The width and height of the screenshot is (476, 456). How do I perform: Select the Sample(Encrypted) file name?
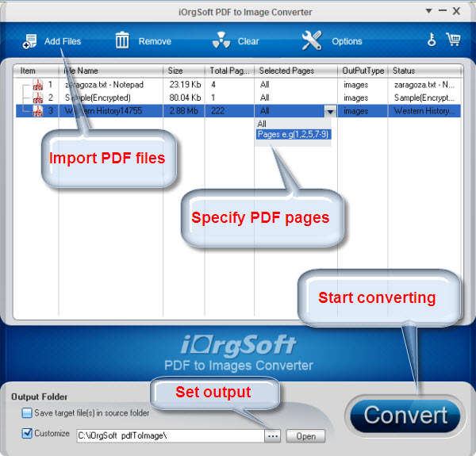[98, 98]
